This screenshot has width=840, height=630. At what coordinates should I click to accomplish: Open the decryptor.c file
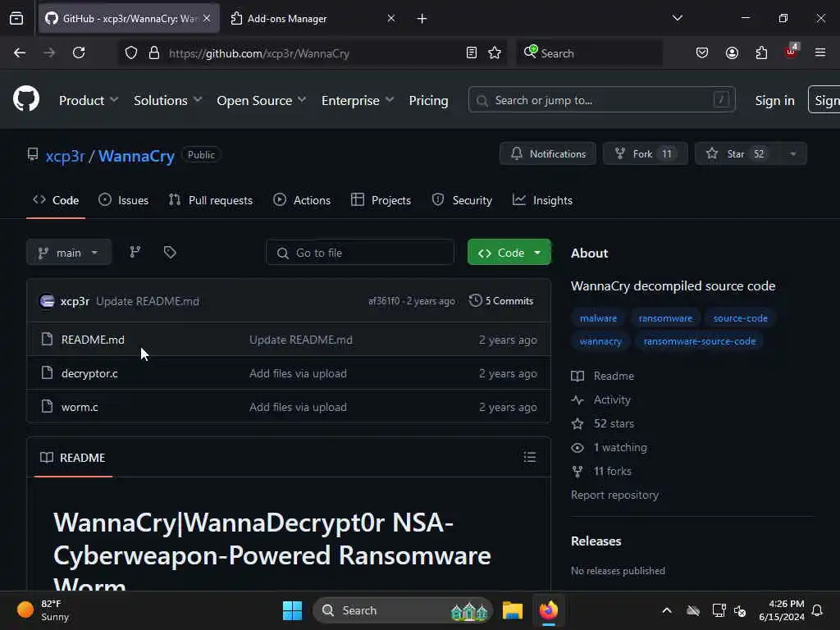coord(89,373)
